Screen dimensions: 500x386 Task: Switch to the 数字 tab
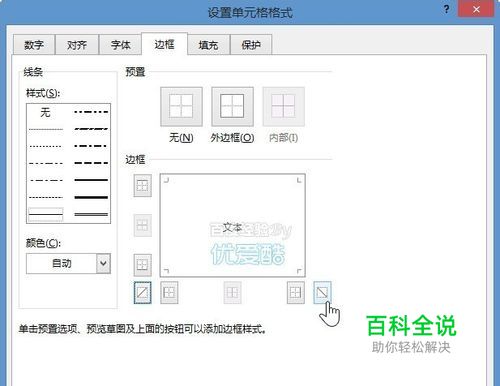pyautogui.click(x=34, y=45)
